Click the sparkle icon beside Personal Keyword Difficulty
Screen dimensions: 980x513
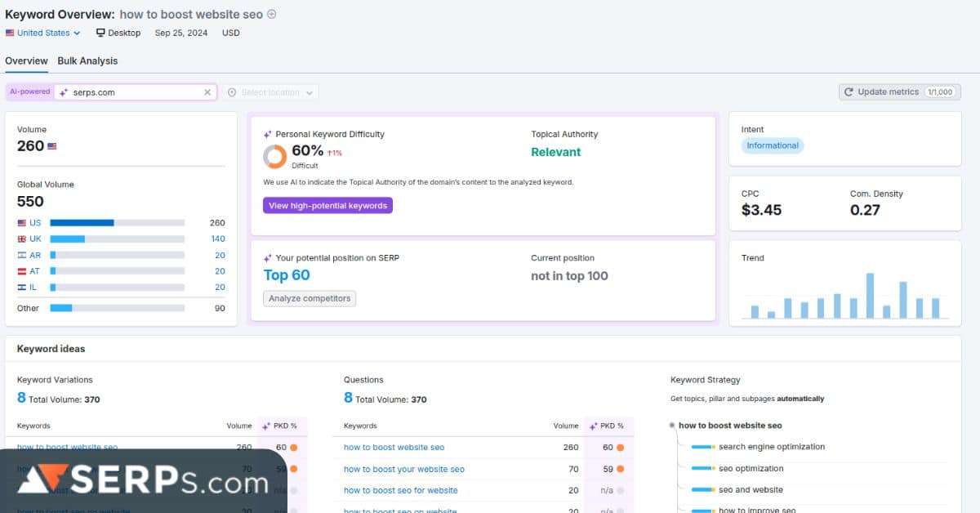(x=267, y=134)
